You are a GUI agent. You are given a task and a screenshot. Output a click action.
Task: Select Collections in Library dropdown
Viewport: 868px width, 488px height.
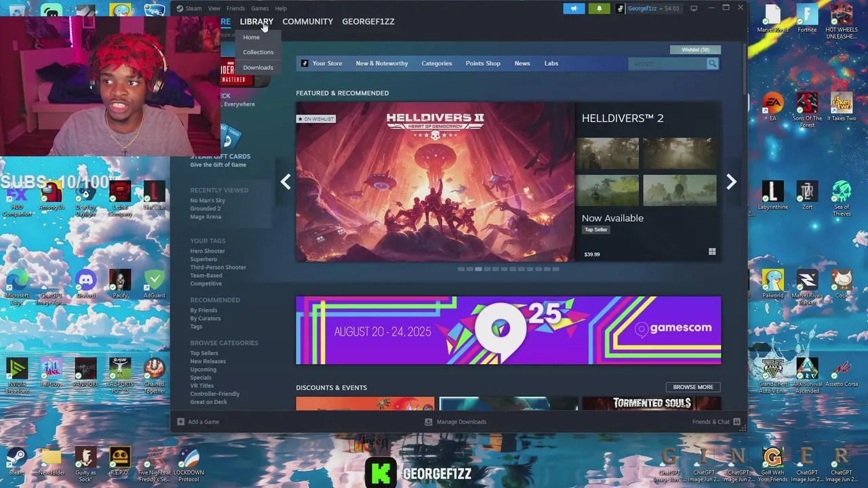[258, 52]
